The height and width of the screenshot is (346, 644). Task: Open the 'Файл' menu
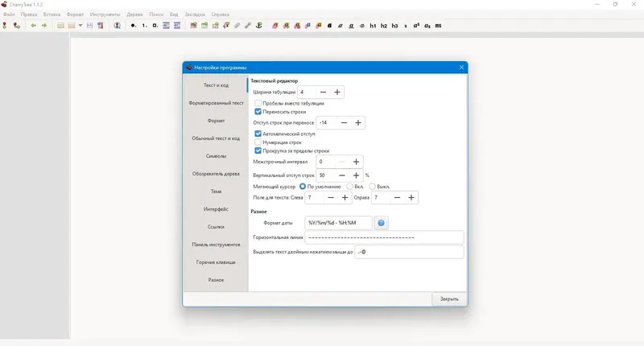tap(9, 14)
